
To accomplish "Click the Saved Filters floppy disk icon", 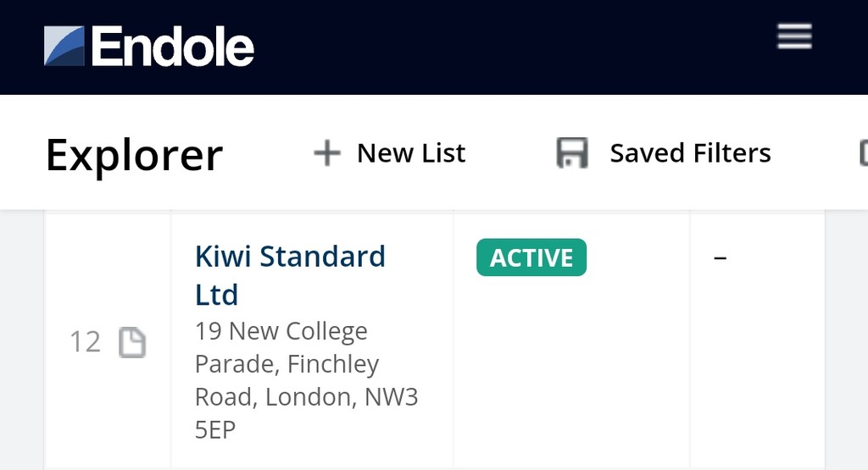I will pyautogui.click(x=572, y=153).
